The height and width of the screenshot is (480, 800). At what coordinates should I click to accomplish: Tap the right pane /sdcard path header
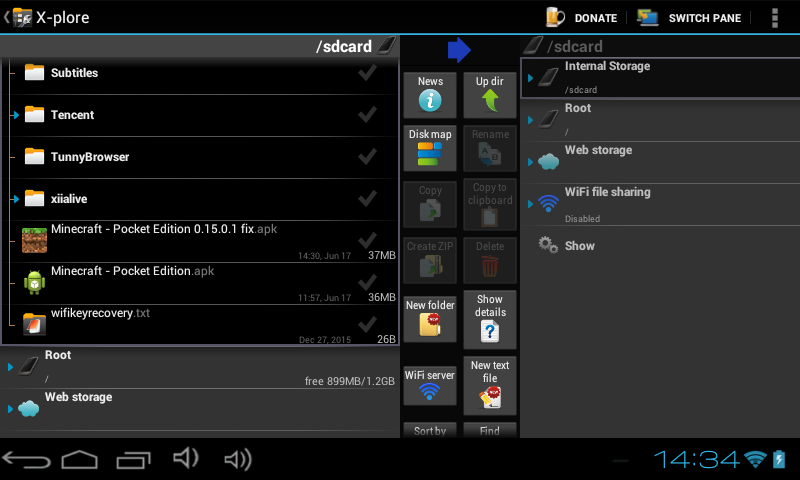(x=575, y=46)
